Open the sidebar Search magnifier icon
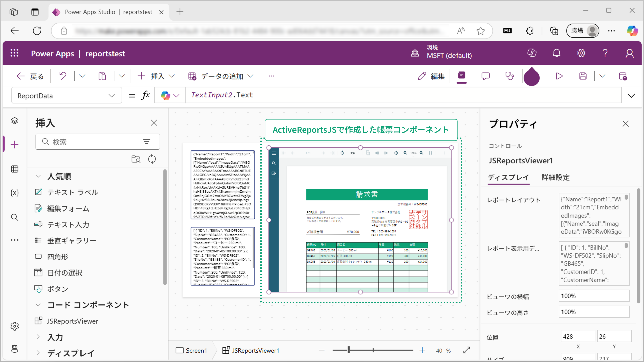This screenshot has width=644, height=362. (15, 217)
